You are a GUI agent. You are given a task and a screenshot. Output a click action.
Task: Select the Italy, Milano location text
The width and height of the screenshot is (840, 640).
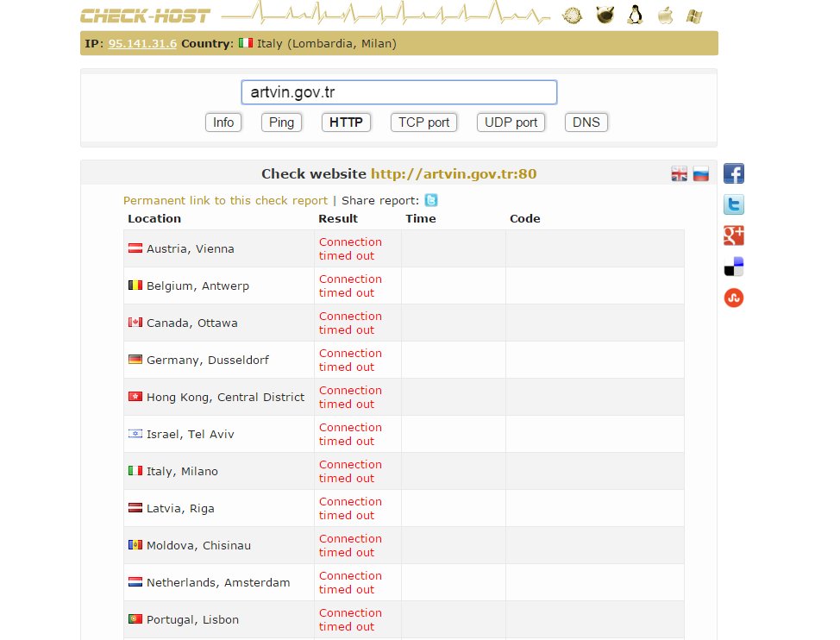(182, 471)
